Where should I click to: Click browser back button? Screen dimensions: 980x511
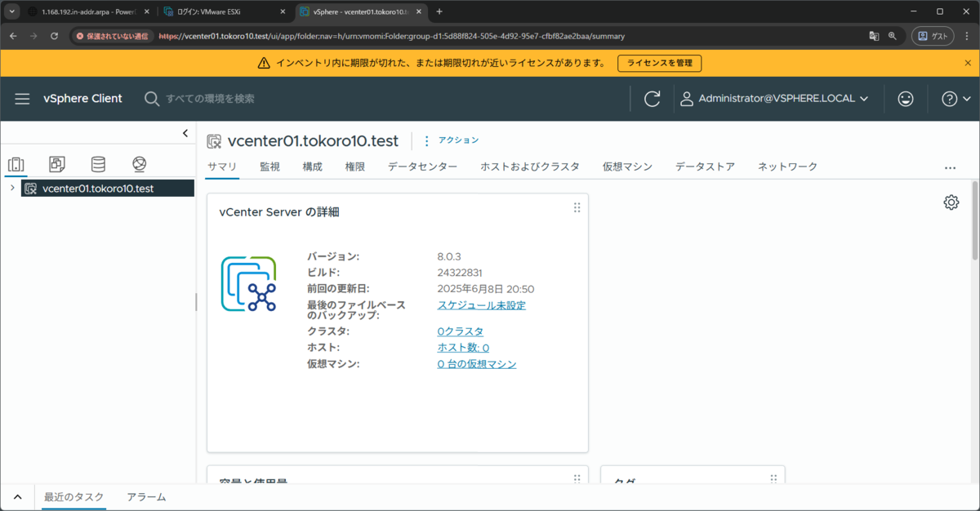[x=13, y=36]
